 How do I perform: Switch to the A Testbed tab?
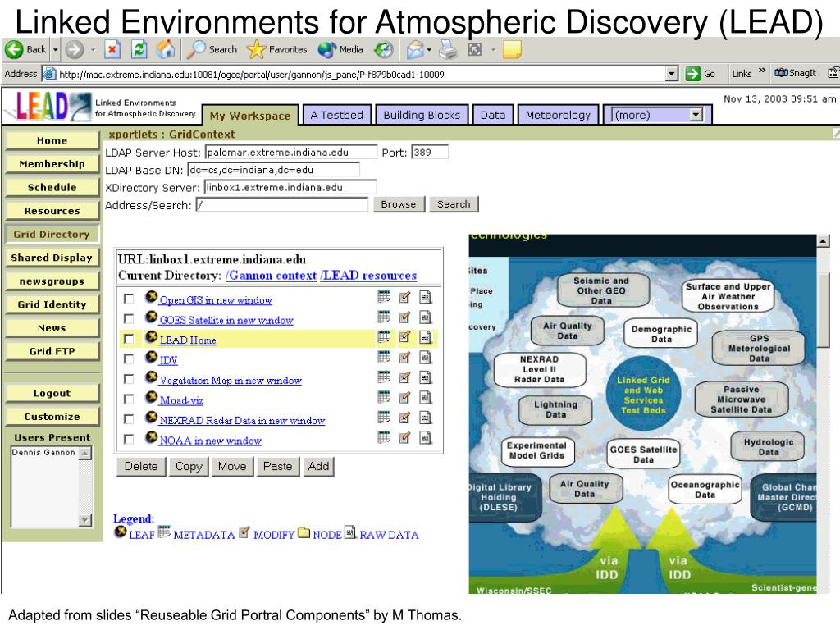tap(337, 115)
